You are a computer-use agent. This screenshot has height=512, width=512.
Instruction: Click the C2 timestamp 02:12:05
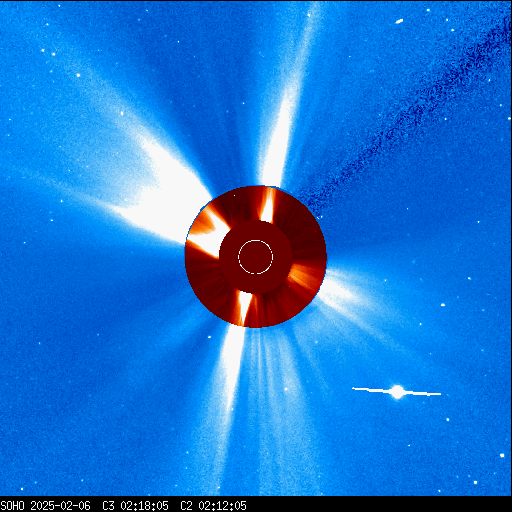pos(222,506)
